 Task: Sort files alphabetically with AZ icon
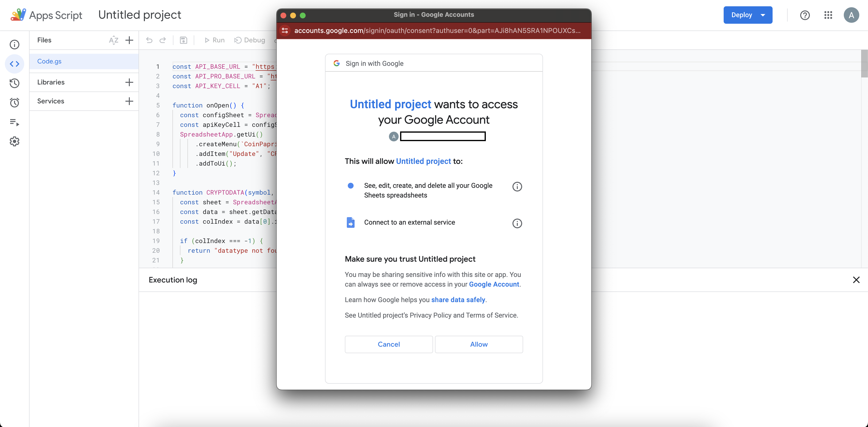[x=114, y=40]
